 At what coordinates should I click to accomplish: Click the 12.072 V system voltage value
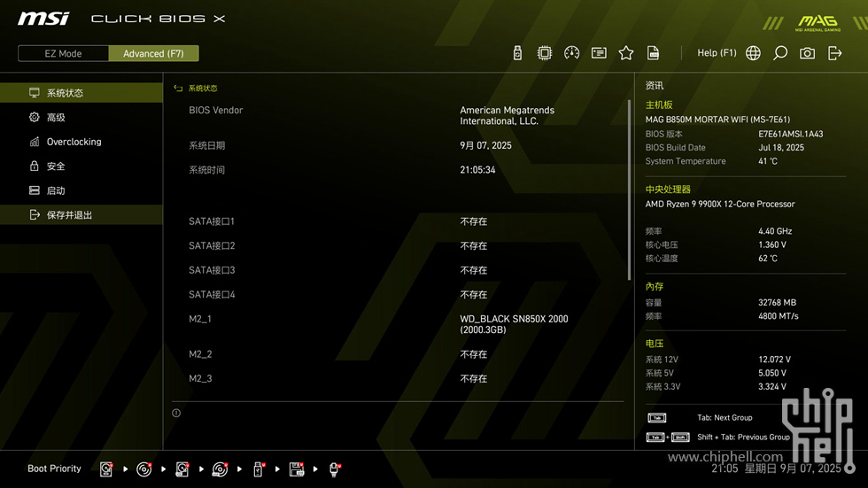click(x=774, y=360)
